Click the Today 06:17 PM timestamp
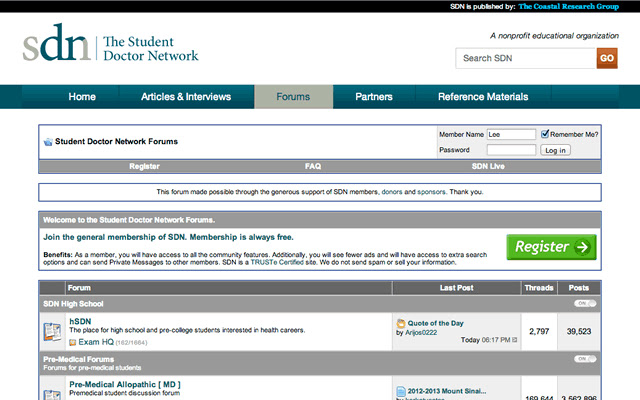This screenshot has width=640, height=400. [x=486, y=340]
